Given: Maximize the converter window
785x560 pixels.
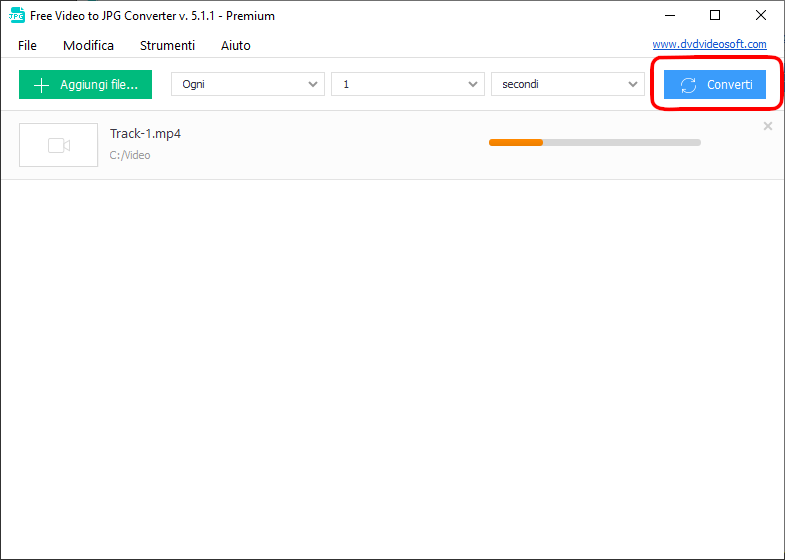Looking at the screenshot, I should coord(715,16).
